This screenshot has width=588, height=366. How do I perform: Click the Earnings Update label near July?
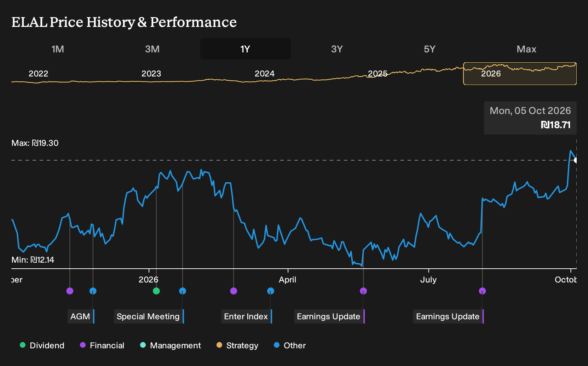click(x=448, y=316)
